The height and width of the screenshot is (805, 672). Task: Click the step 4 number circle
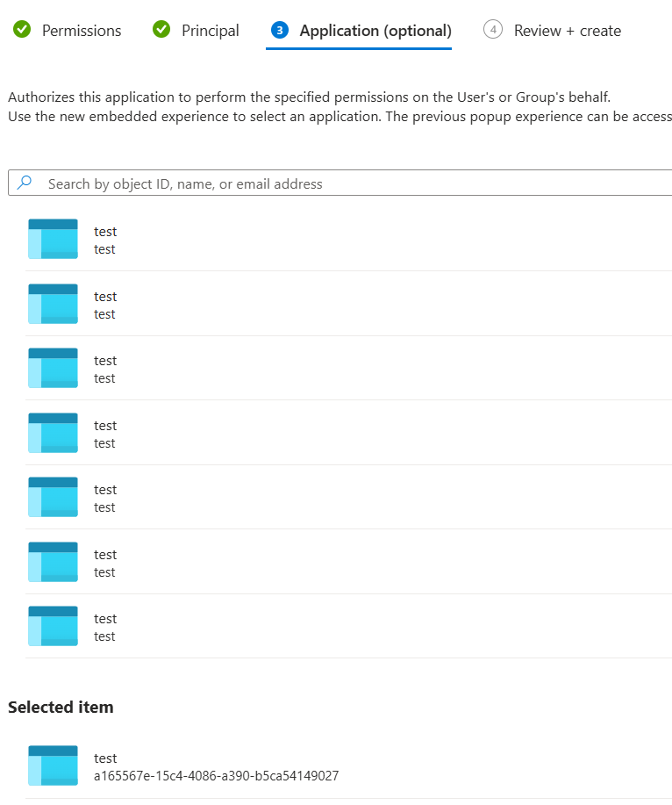pyautogui.click(x=494, y=30)
